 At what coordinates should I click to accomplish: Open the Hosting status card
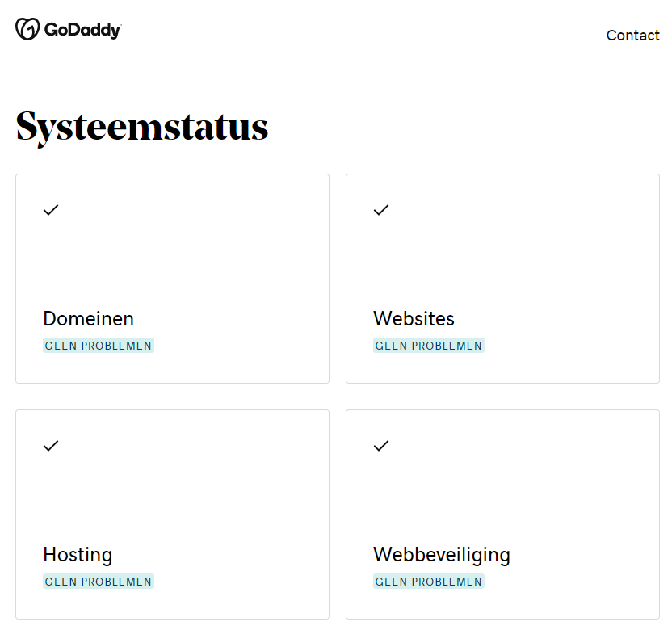[172, 514]
